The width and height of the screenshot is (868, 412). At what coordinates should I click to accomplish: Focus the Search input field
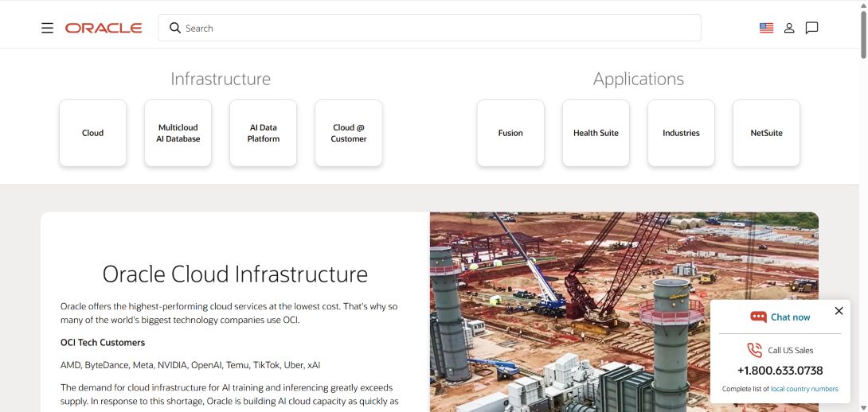tap(429, 28)
